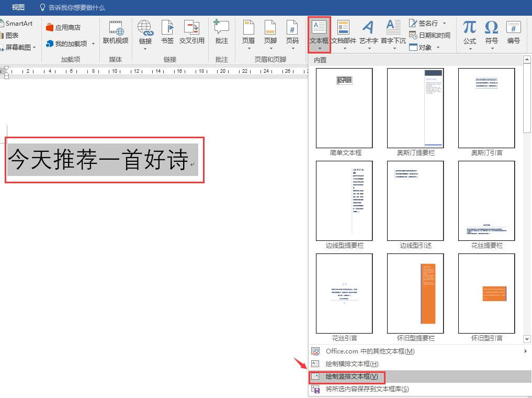This screenshot has height=398, width=532.
Task: Choose the 奥斯汀提要栏 text box template
Action: 415,107
